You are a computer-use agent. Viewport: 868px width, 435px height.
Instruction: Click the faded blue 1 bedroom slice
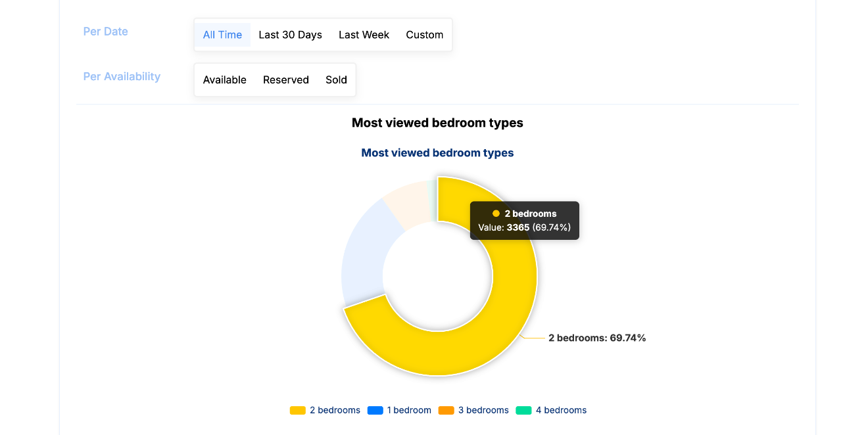[x=364, y=253]
